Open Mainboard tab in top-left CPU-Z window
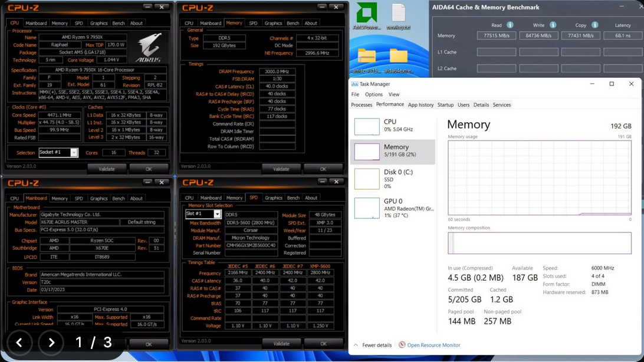 click(x=36, y=24)
